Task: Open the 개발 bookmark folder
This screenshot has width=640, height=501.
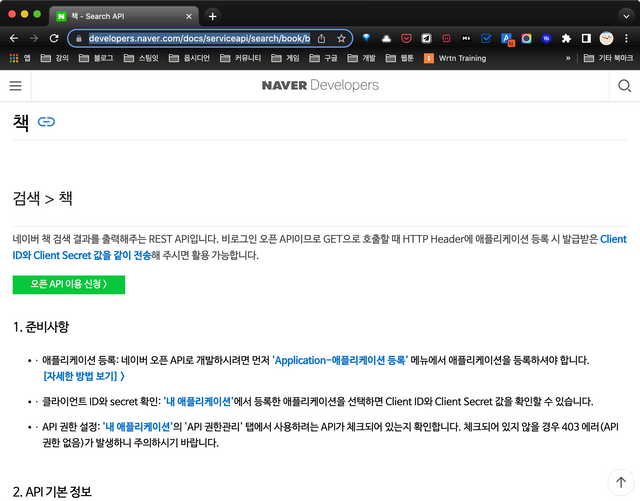Action: coord(362,58)
